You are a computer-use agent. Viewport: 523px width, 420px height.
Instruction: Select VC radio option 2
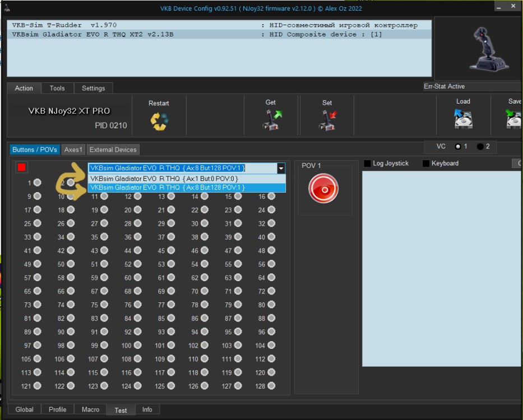click(480, 147)
